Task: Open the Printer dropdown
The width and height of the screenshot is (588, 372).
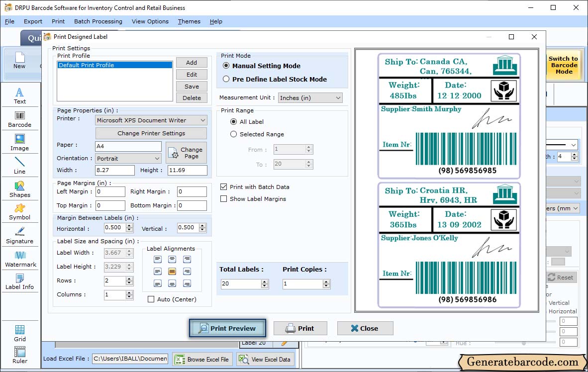Action: coord(151,120)
